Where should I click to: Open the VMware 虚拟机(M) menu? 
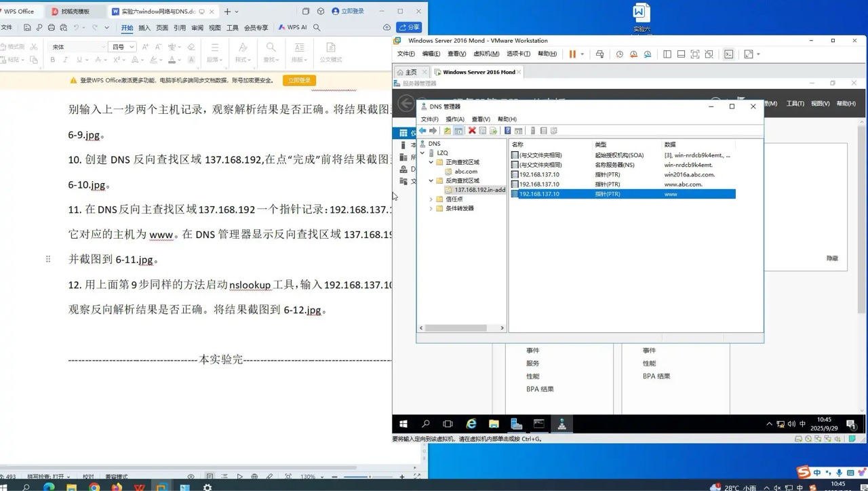point(486,54)
